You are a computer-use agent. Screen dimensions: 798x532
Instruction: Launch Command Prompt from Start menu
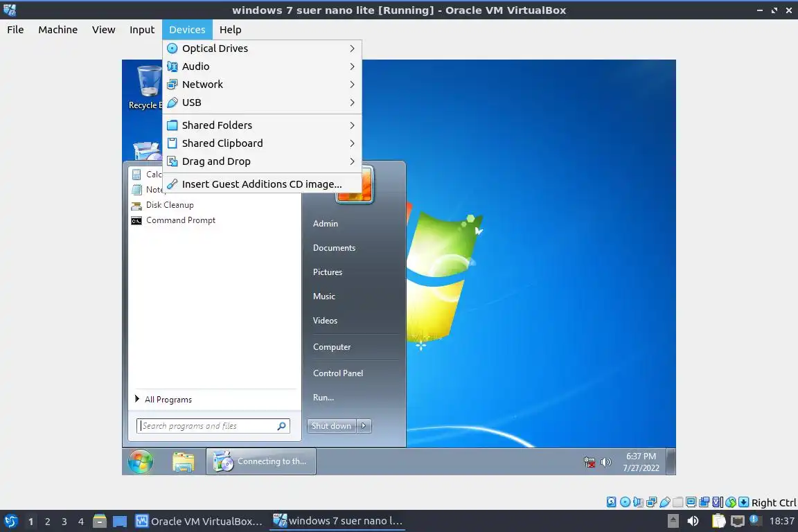173,220
